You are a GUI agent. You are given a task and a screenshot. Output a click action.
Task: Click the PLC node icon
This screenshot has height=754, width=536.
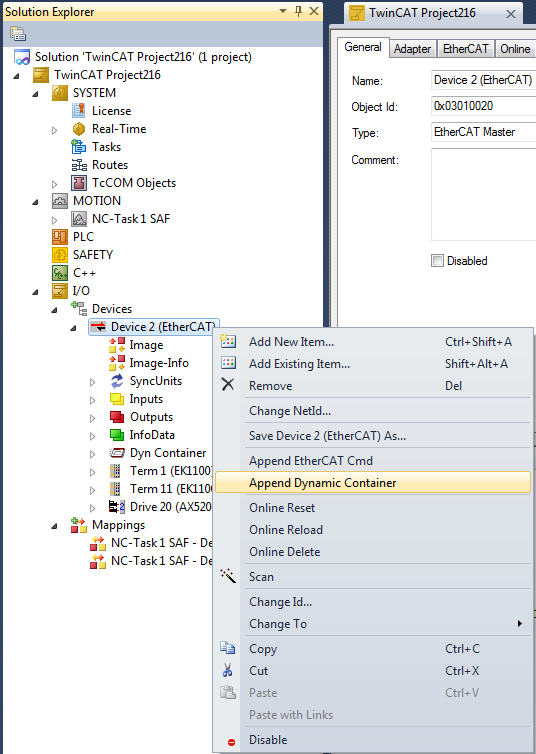point(60,237)
